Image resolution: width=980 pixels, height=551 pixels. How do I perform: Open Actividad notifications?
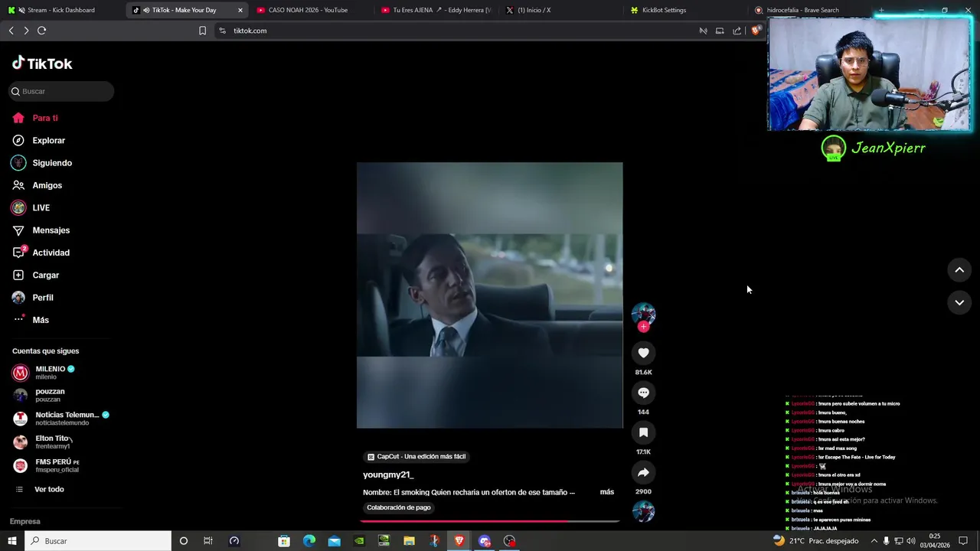41,253
